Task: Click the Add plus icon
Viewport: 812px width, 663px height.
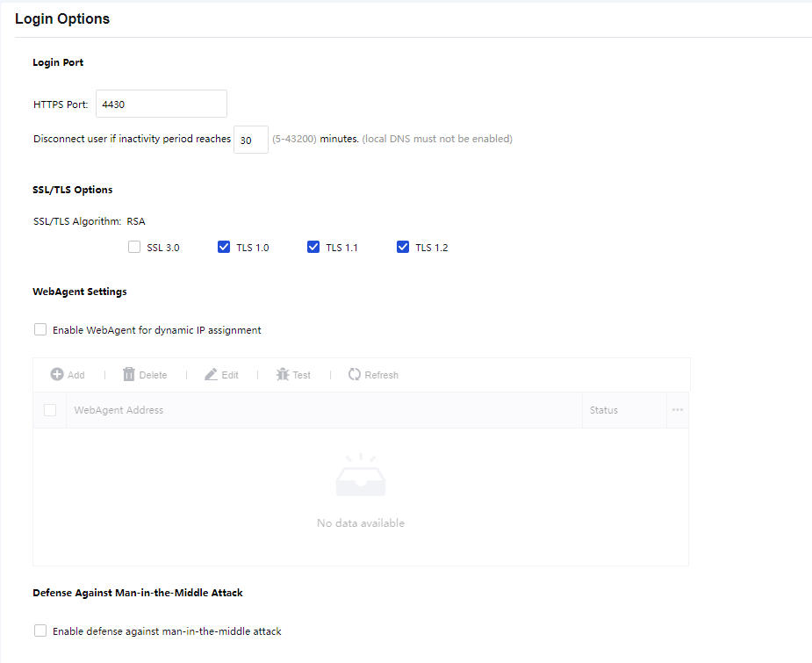Action: point(57,374)
